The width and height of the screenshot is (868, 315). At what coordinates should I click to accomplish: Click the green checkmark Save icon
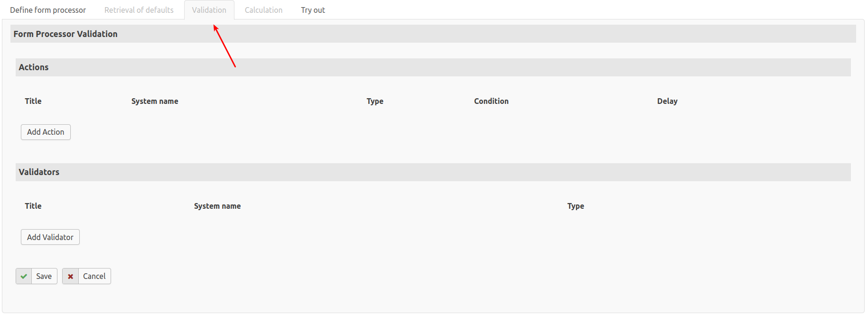pos(24,276)
